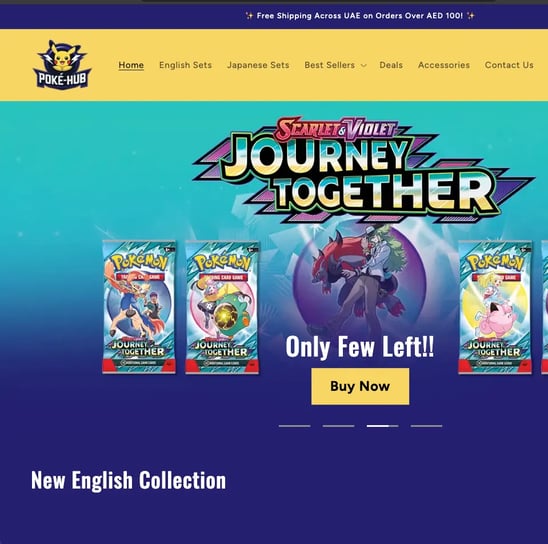Click the Clefairy booster pack image
The height and width of the screenshot is (544, 548).
495,307
